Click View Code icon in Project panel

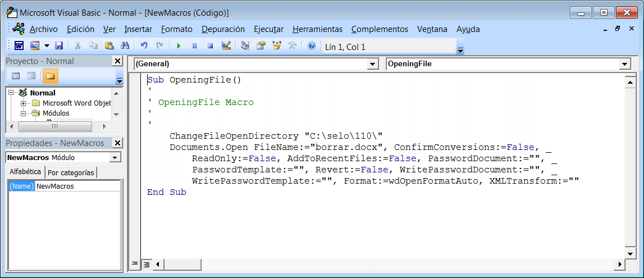tap(16, 76)
